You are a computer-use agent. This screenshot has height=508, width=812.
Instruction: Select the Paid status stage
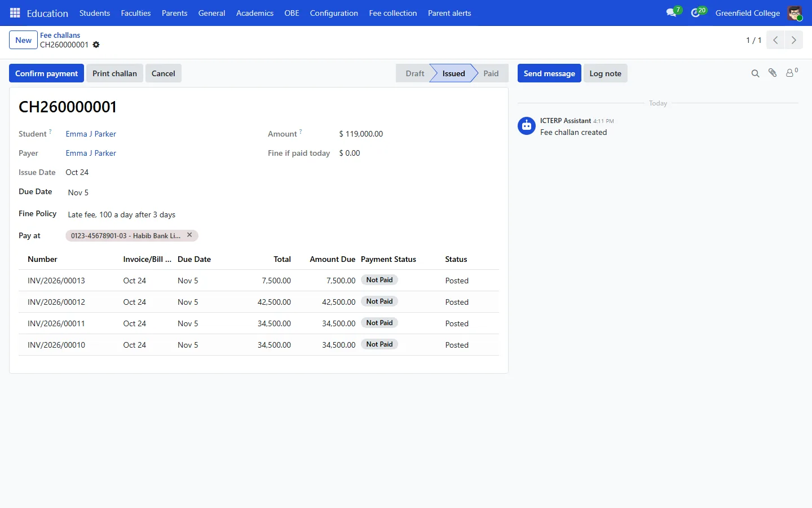(x=491, y=73)
